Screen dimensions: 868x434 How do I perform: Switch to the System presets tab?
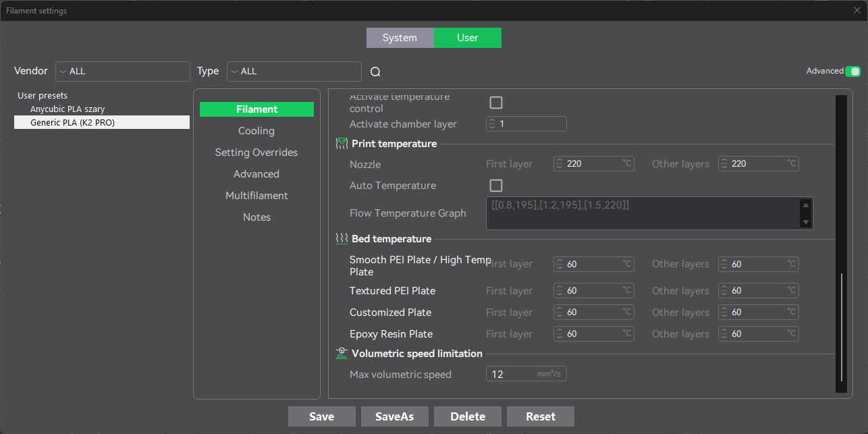(400, 38)
